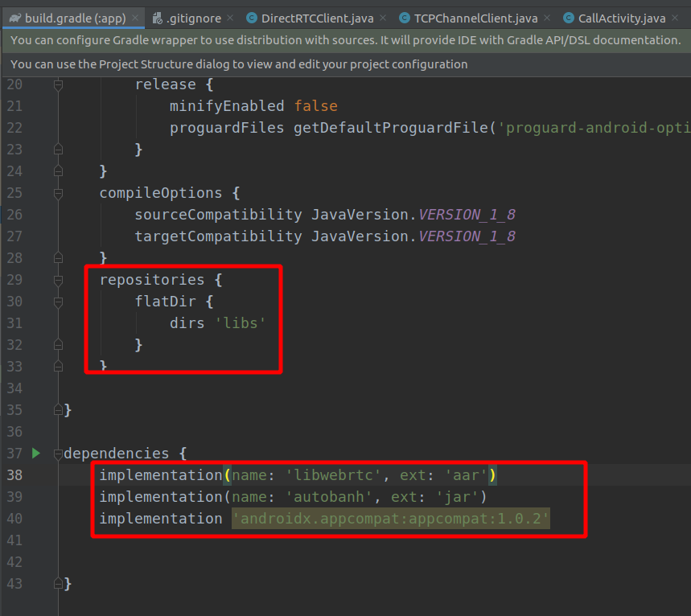This screenshot has height=616, width=691.
Task: Click the minifyEnabled property
Action: (x=227, y=106)
